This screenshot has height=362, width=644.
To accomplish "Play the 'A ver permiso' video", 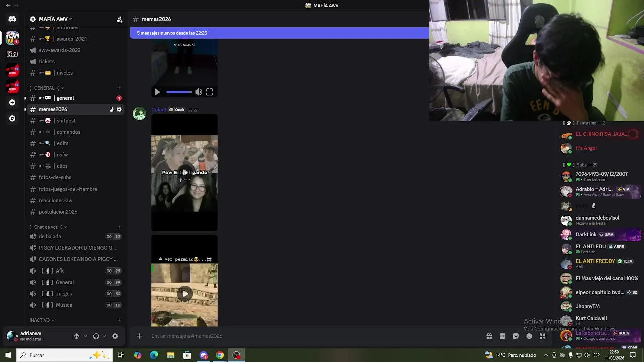I will click(x=185, y=293).
